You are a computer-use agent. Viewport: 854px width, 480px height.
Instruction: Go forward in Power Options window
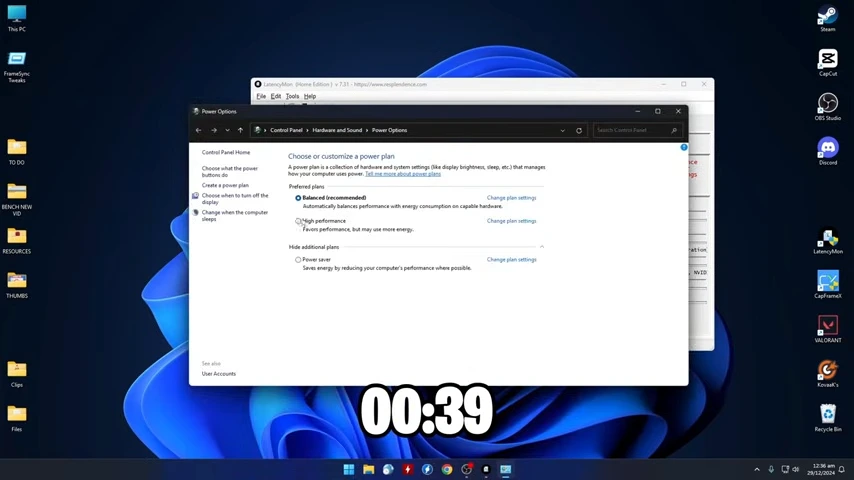(214, 130)
